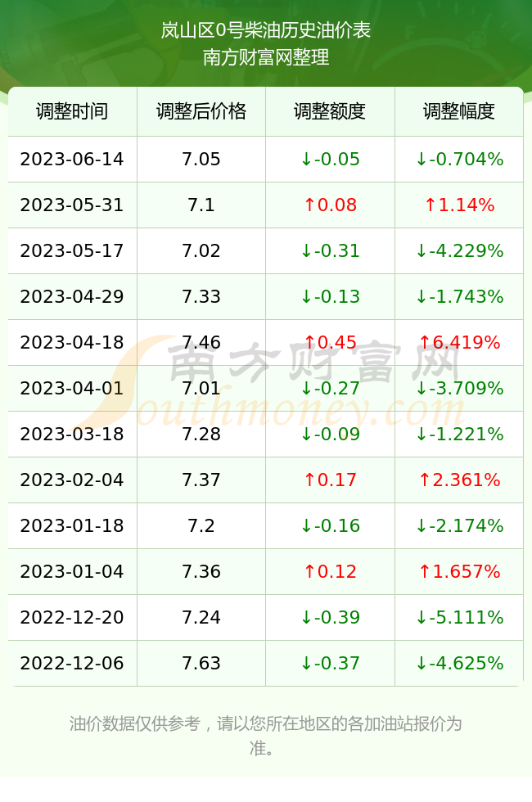Click the 调整幅度 column header
Image resolution: width=532 pixels, height=802 pixels.
459,111
